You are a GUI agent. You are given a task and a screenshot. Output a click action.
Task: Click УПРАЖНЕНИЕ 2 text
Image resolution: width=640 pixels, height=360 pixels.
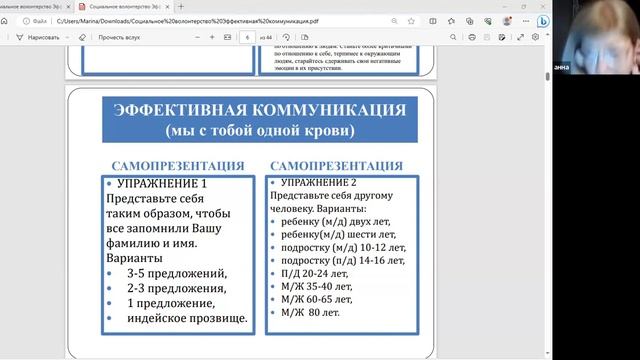tap(319, 182)
